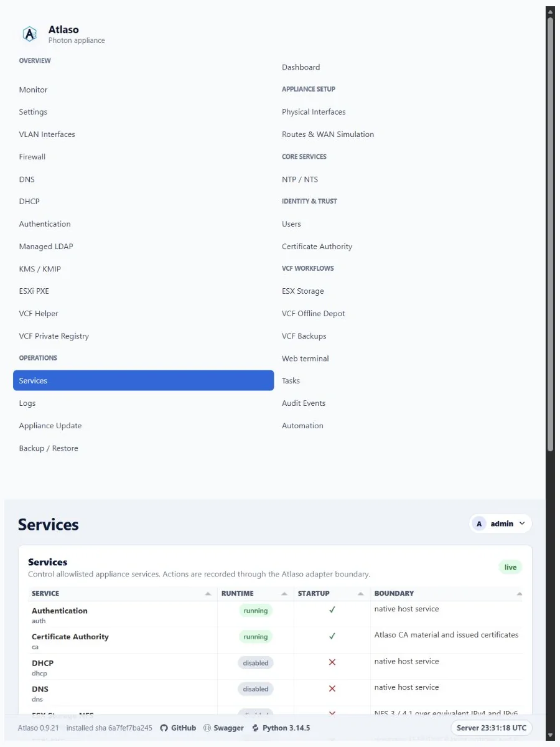Select DHCP in the navigation list
This screenshot has width=560, height=747.
tap(29, 202)
